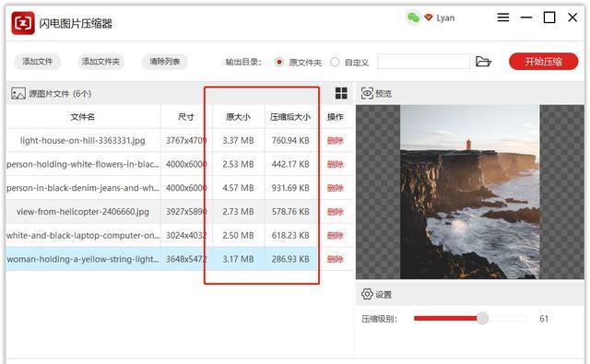Click 添加文件夹 button
590x364 pixels.
coord(100,62)
